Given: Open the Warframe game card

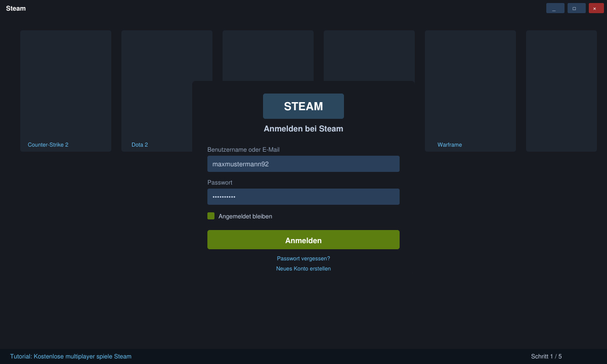Looking at the screenshot, I should (x=470, y=91).
